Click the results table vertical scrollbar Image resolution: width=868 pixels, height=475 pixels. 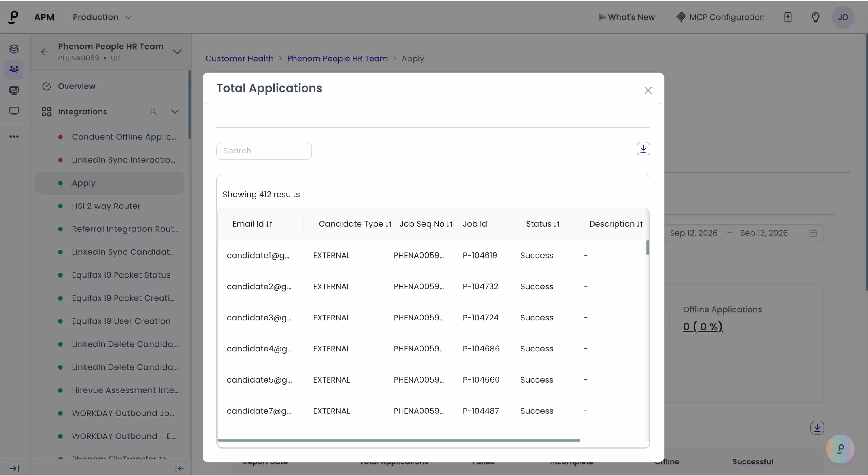tap(647, 248)
